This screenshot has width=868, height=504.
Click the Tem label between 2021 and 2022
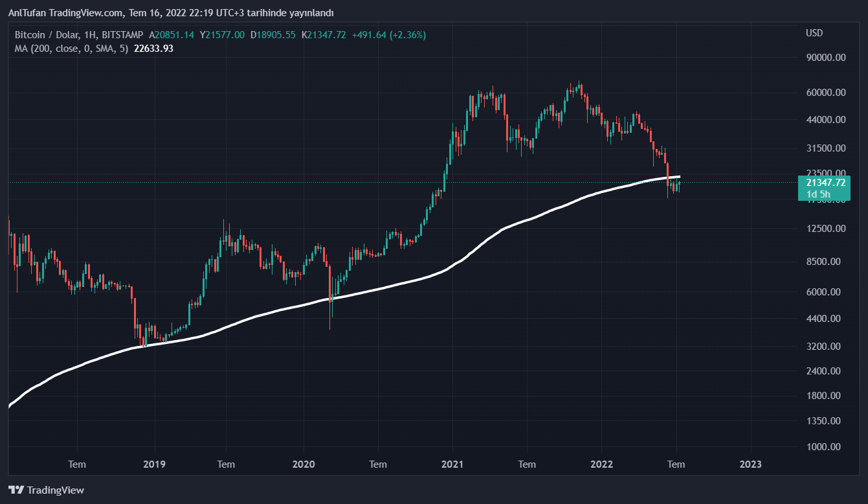point(527,464)
